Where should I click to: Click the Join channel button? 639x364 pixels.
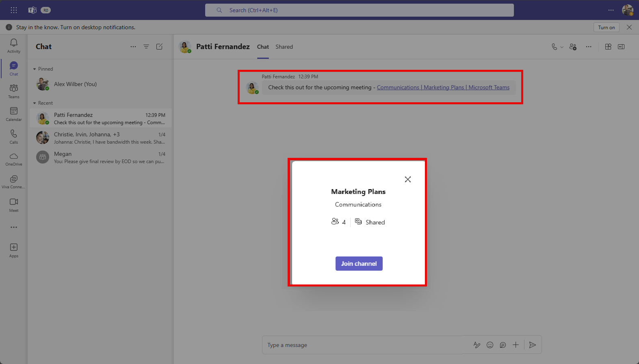pyautogui.click(x=359, y=264)
